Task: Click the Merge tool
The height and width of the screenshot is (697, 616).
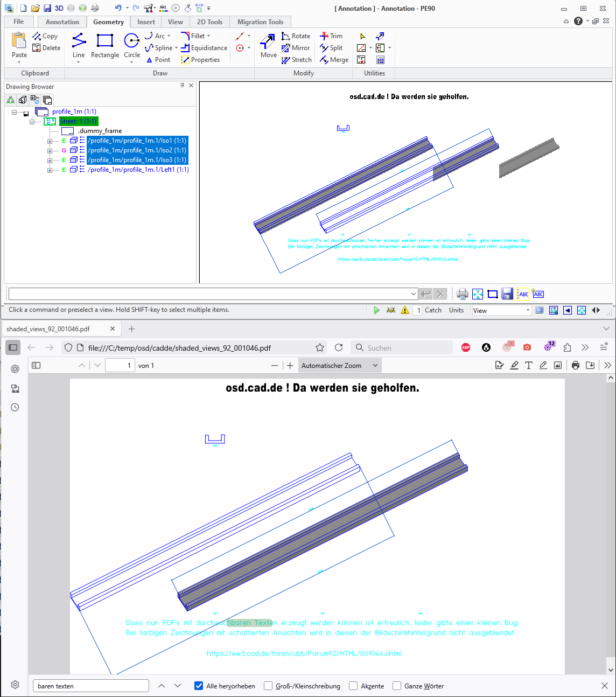Action: (334, 60)
